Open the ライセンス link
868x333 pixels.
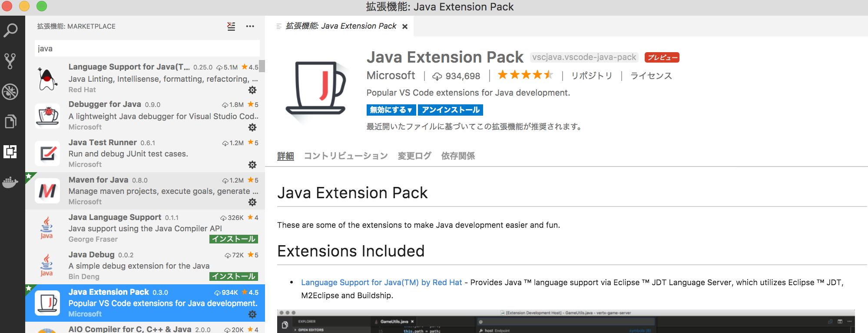pos(651,76)
